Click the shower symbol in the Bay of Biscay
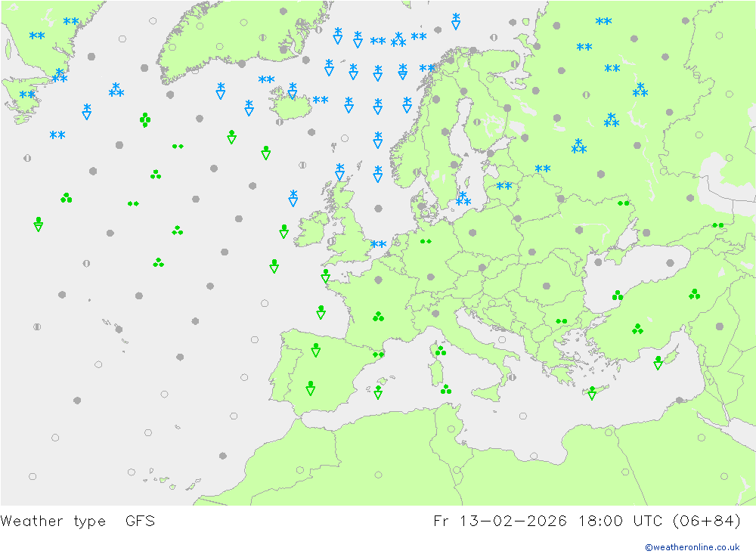The image size is (756, 554). (x=321, y=312)
